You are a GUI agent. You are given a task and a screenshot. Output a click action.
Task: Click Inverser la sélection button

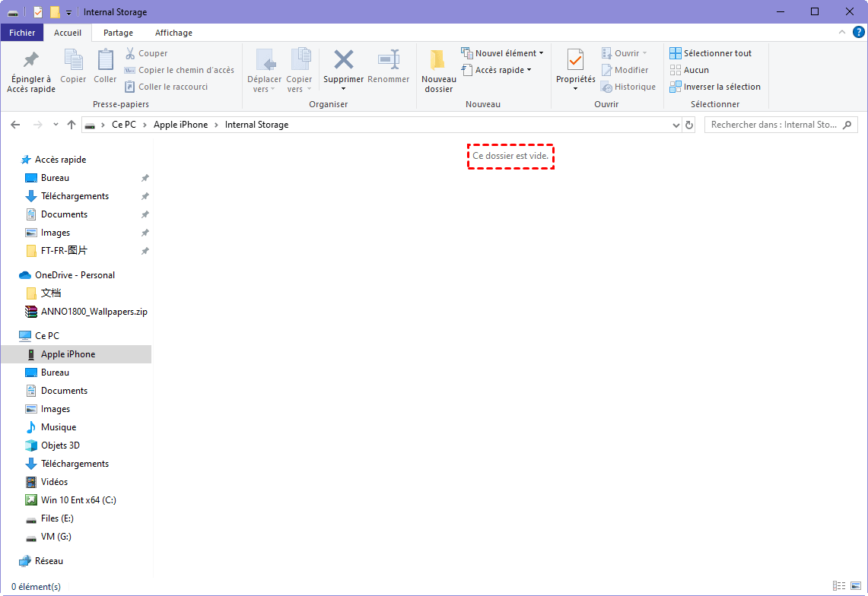pos(714,87)
